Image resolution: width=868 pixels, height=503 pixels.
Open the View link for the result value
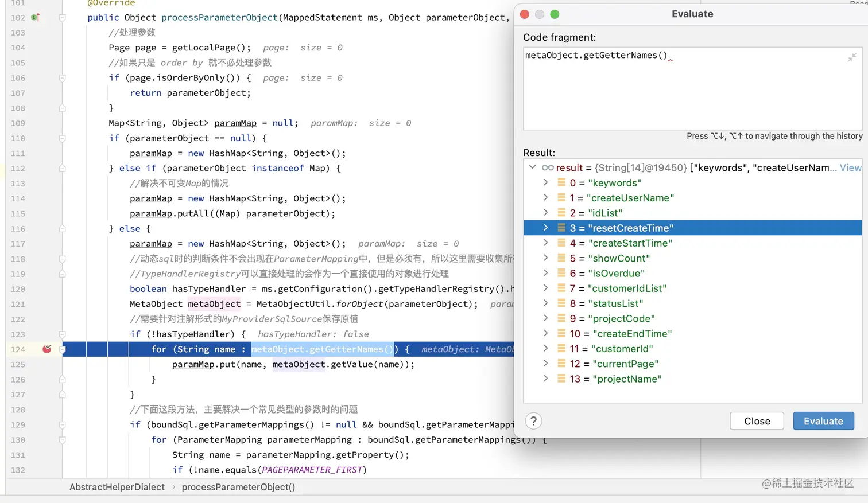850,167
